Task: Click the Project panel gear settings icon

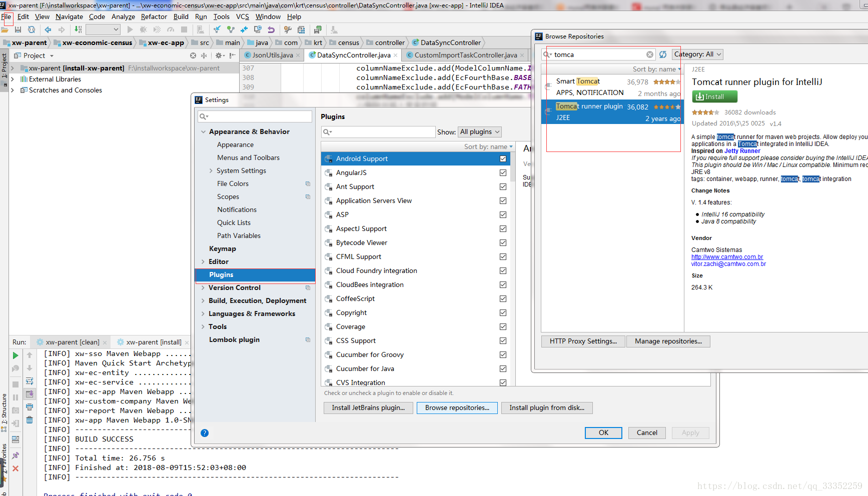Action: pos(219,55)
